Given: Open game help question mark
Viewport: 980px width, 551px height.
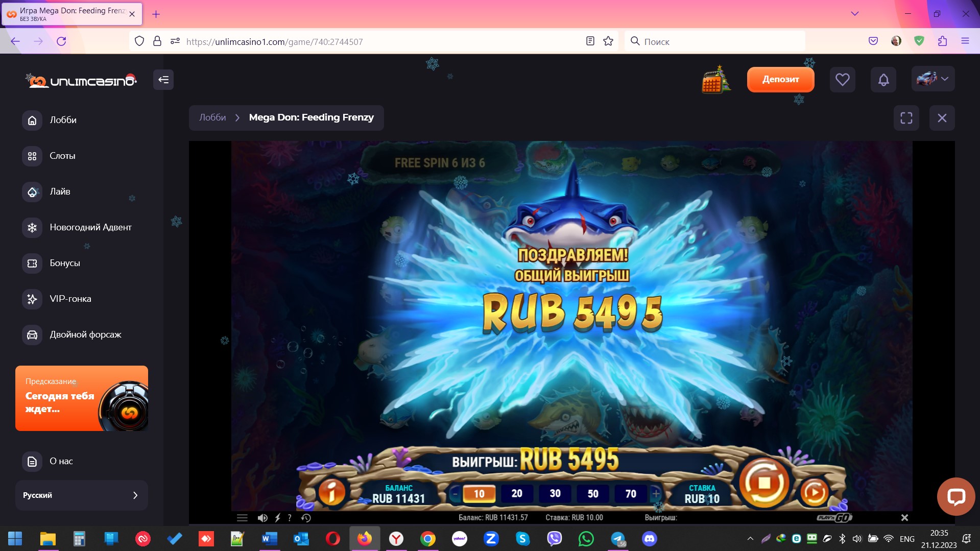Looking at the screenshot, I should tap(290, 518).
